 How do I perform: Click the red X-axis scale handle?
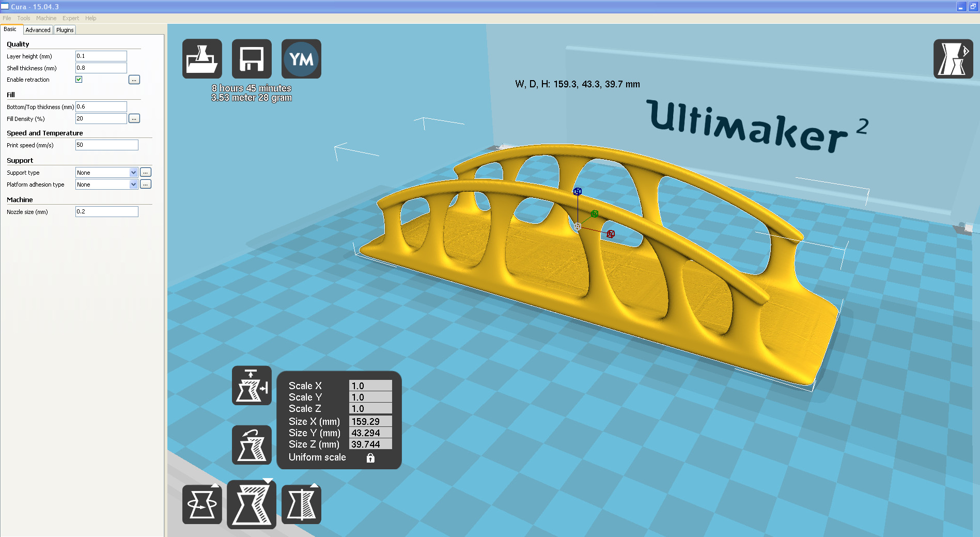click(x=611, y=234)
